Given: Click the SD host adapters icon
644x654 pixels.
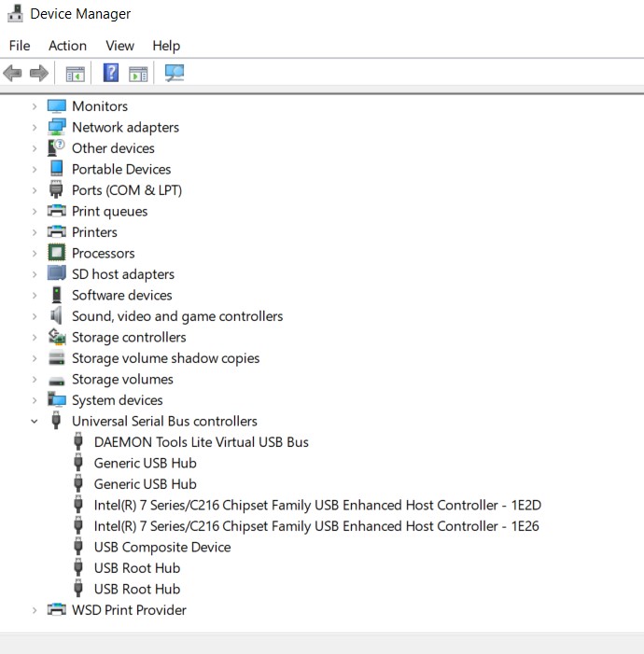Looking at the screenshot, I should click(x=56, y=273).
